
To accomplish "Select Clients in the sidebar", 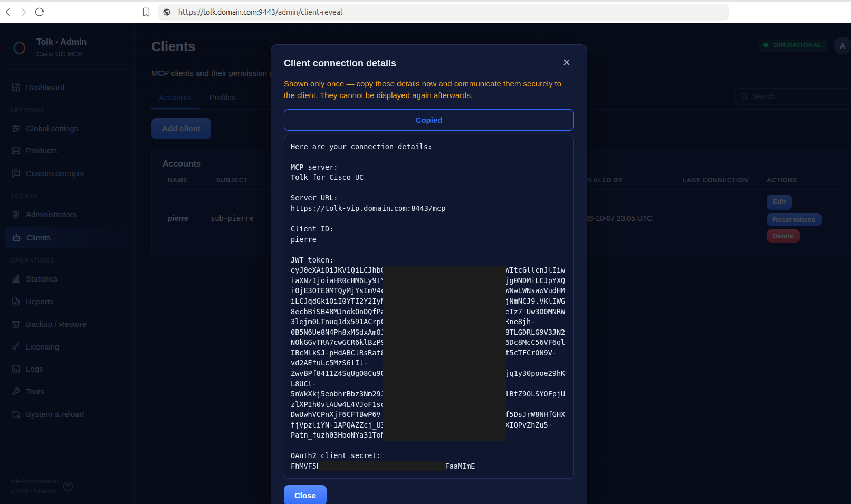I will (65, 238).
